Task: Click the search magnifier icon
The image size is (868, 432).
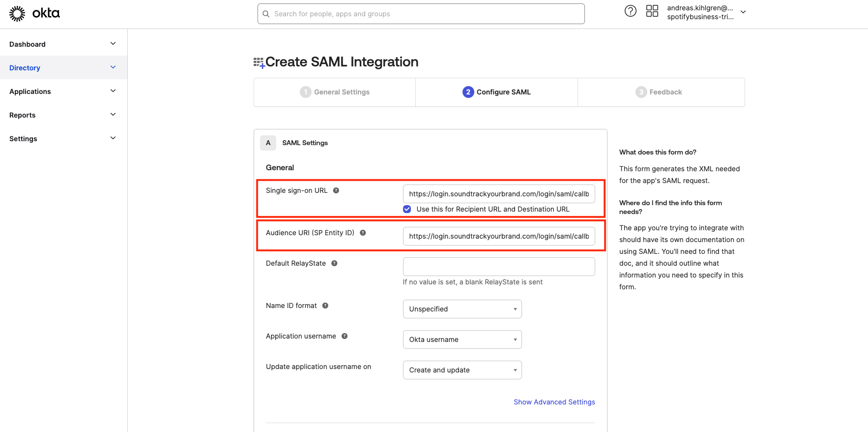Action: (x=266, y=14)
